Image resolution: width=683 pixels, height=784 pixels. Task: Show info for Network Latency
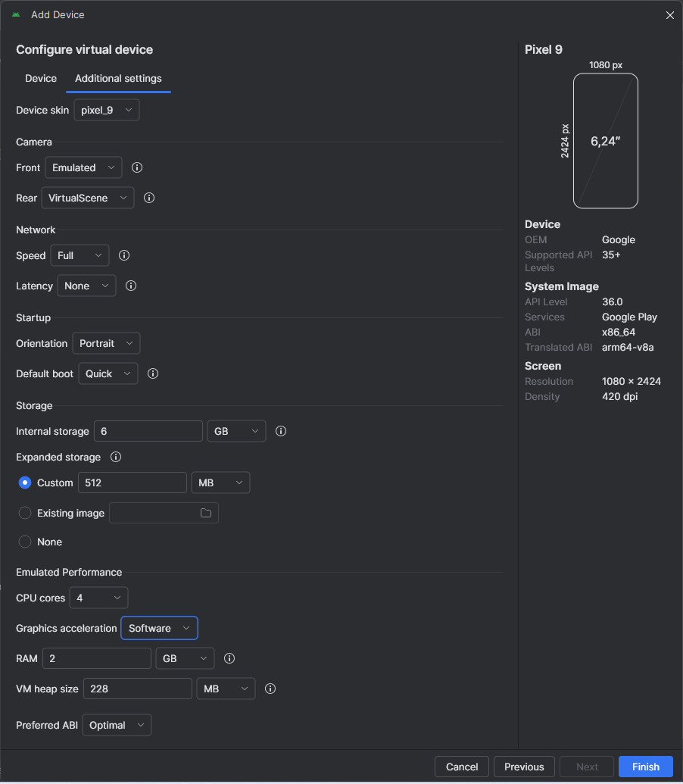[131, 286]
